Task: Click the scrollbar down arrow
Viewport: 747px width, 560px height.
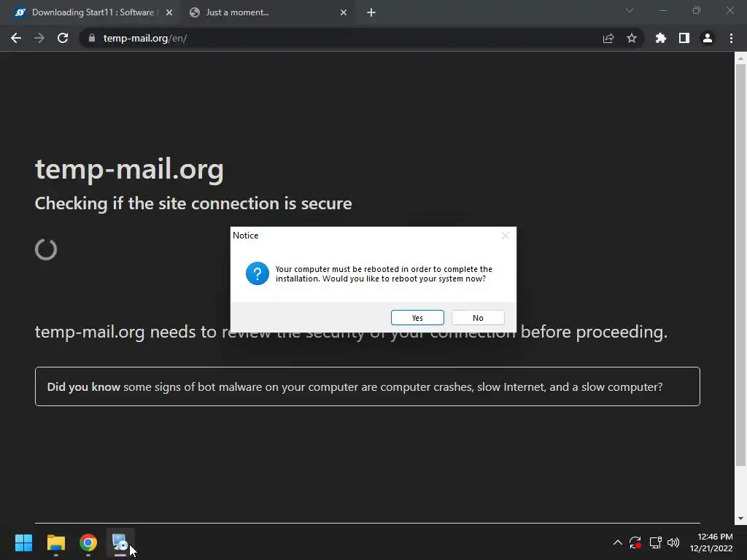Action: [x=740, y=518]
